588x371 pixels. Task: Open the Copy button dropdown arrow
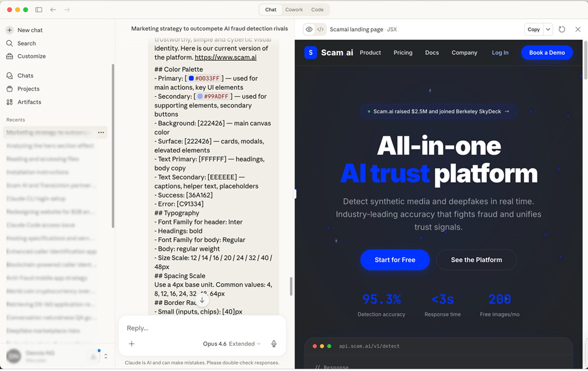(x=549, y=29)
